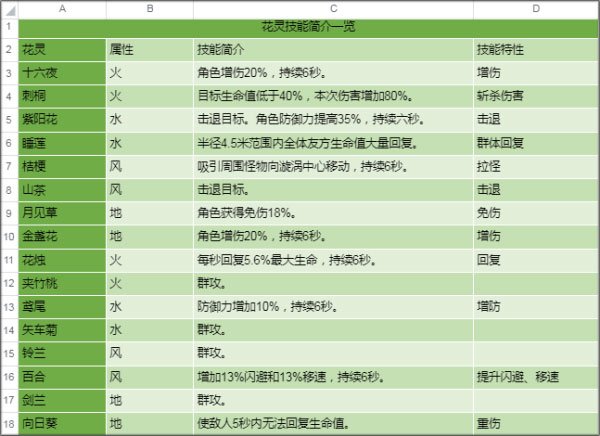
Task: Select the 防御力增加10% skill cell
Action: point(333,307)
